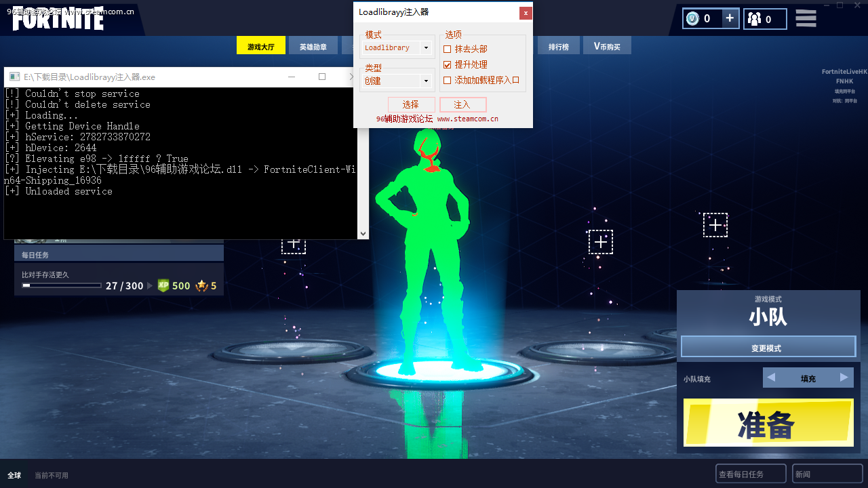
Task: Maximize the Loadlibrayy console window
Action: (x=322, y=77)
